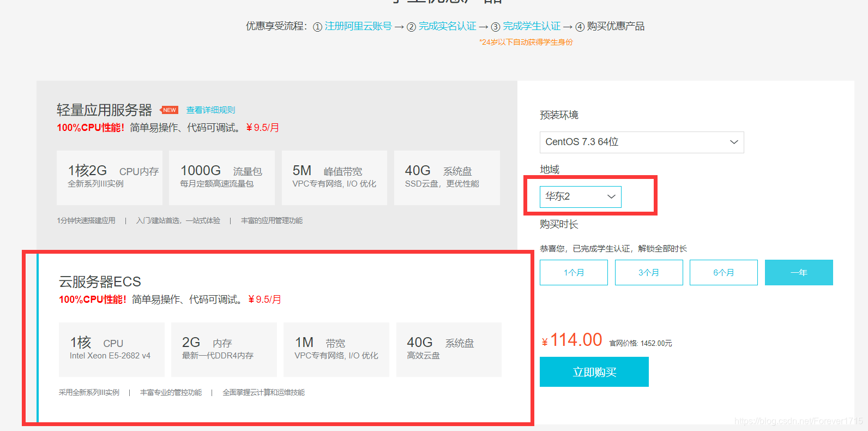Screen dimensions: 868x431
Task: Click the 2G 内存 DDR4 card
Action: [x=224, y=350]
